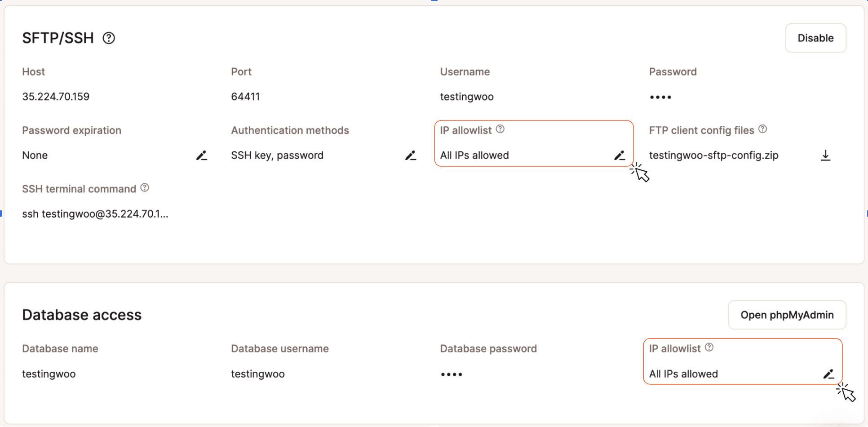Download the testingwoo-sftp-config.zip file
Image resolution: width=868 pixels, height=427 pixels.
point(825,156)
